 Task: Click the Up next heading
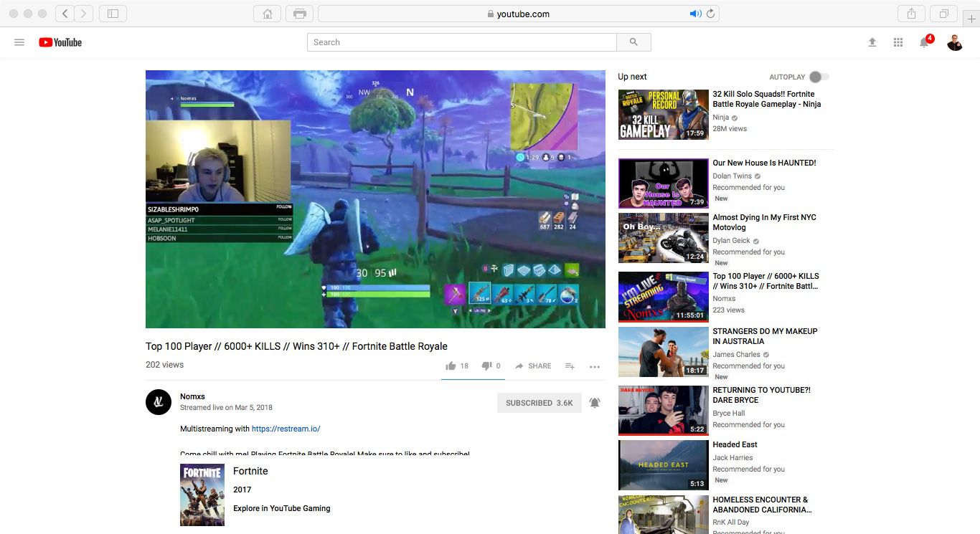[632, 77]
